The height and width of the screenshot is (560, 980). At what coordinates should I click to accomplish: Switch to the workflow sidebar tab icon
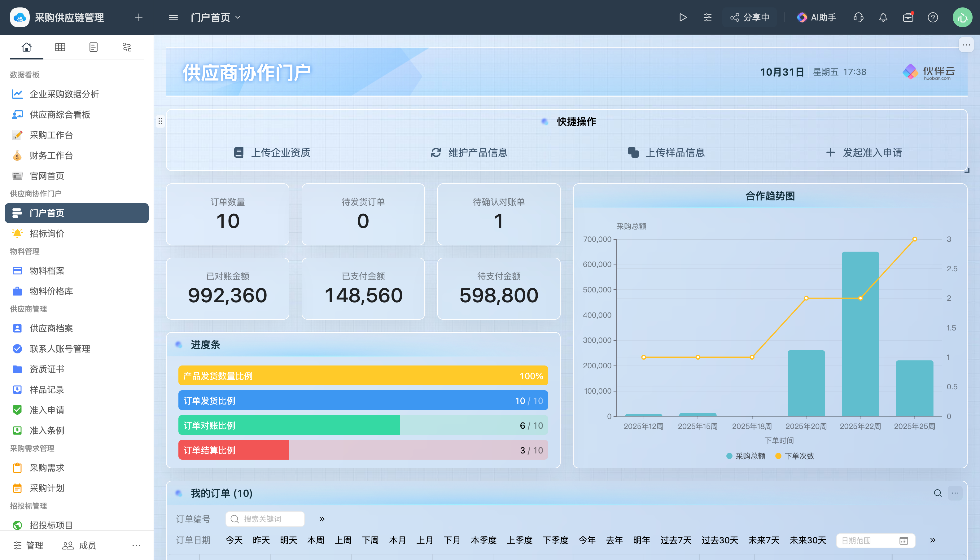pyautogui.click(x=127, y=47)
